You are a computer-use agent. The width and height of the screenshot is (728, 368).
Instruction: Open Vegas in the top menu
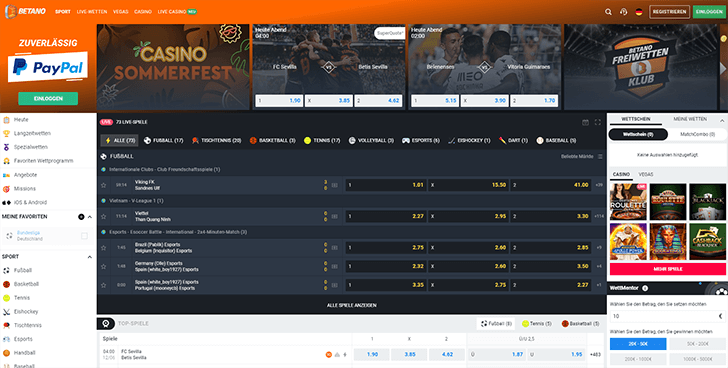121,12
